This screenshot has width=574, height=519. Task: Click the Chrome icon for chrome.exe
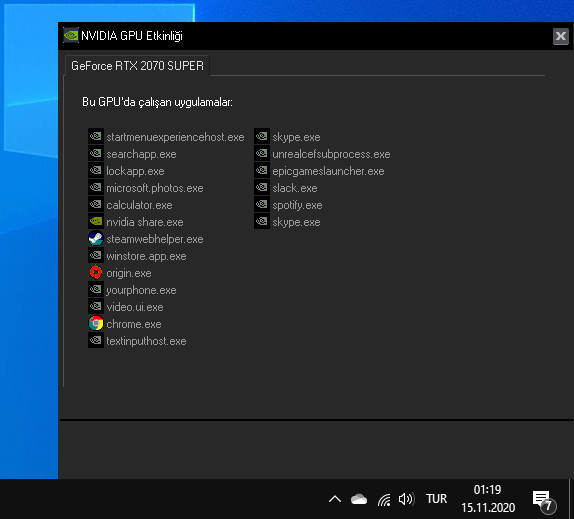pos(96,324)
